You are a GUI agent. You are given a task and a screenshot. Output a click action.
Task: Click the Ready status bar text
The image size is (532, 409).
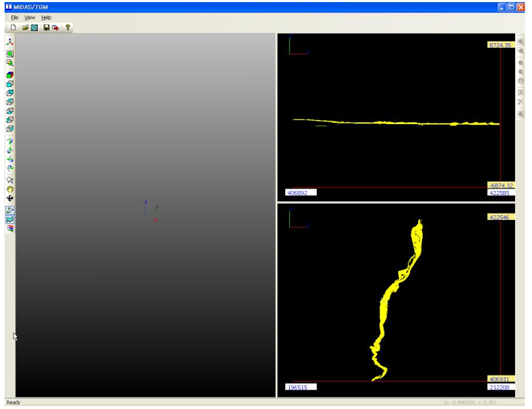click(x=13, y=402)
